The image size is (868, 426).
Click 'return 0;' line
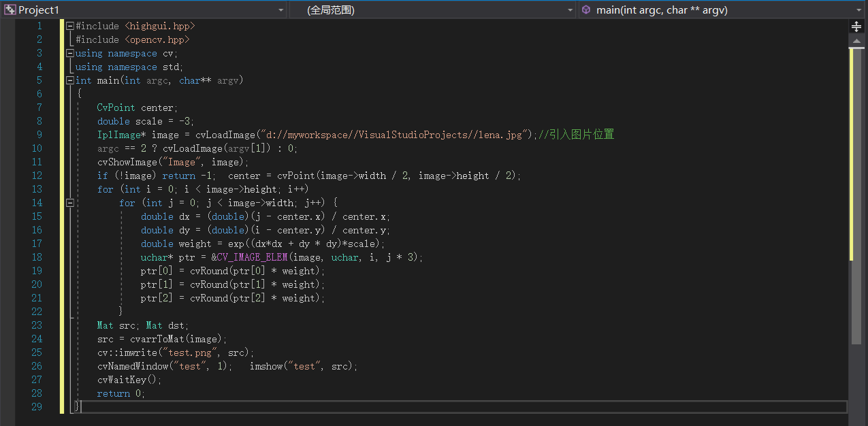pyautogui.click(x=121, y=393)
